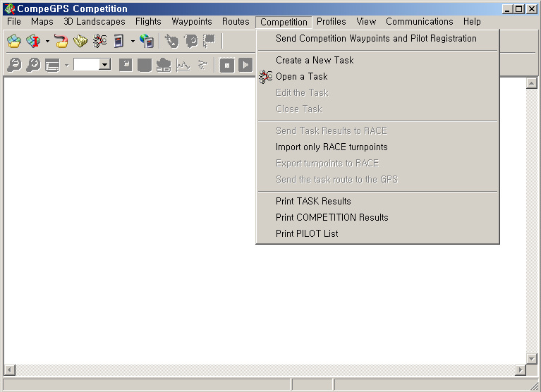Open the empty combo box in the toolbar

[92, 64]
